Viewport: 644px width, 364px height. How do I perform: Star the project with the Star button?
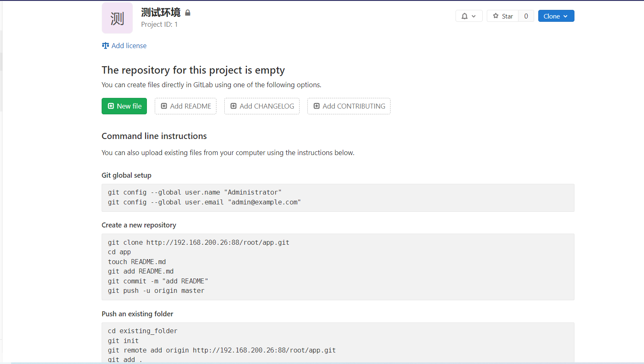pyautogui.click(x=502, y=16)
